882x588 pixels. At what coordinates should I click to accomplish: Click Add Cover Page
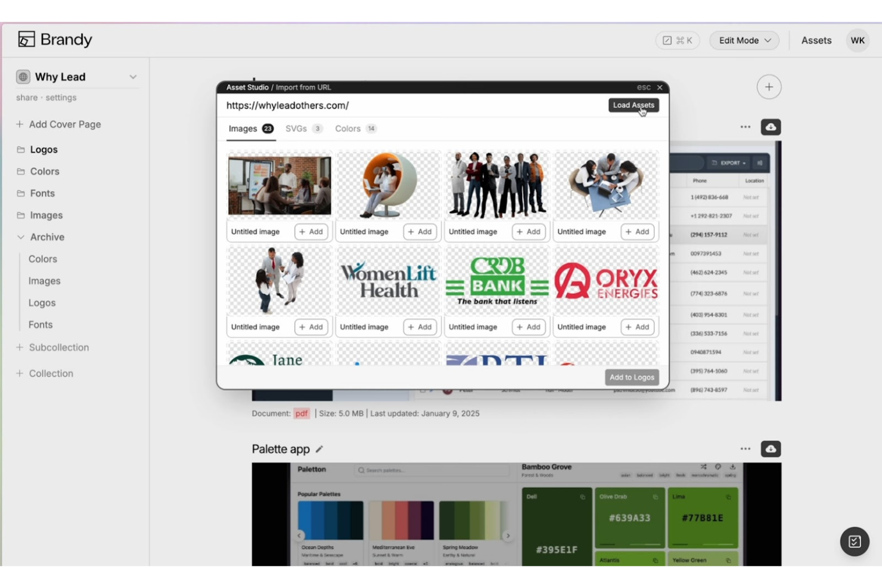[x=58, y=125]
